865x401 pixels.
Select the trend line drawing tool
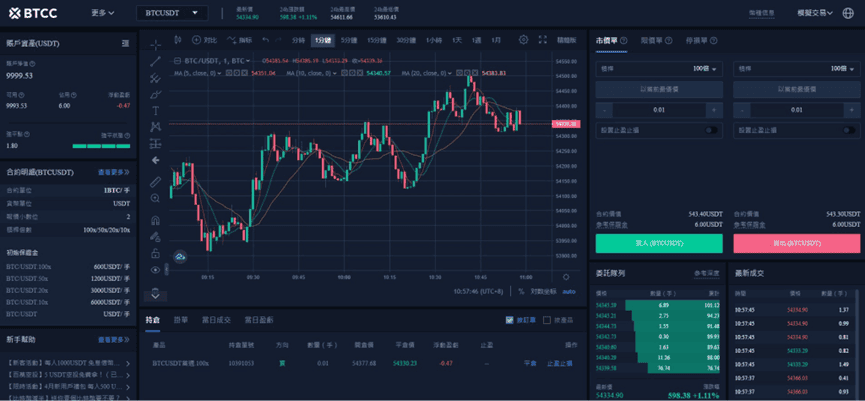[156, 61]
